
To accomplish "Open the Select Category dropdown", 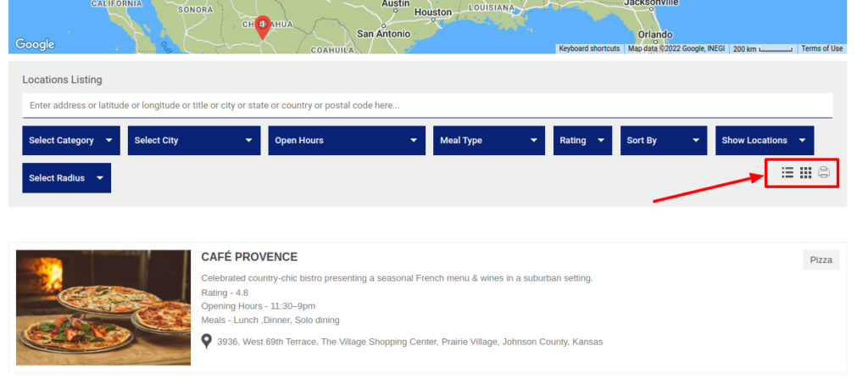I will [x=70, y=141].
